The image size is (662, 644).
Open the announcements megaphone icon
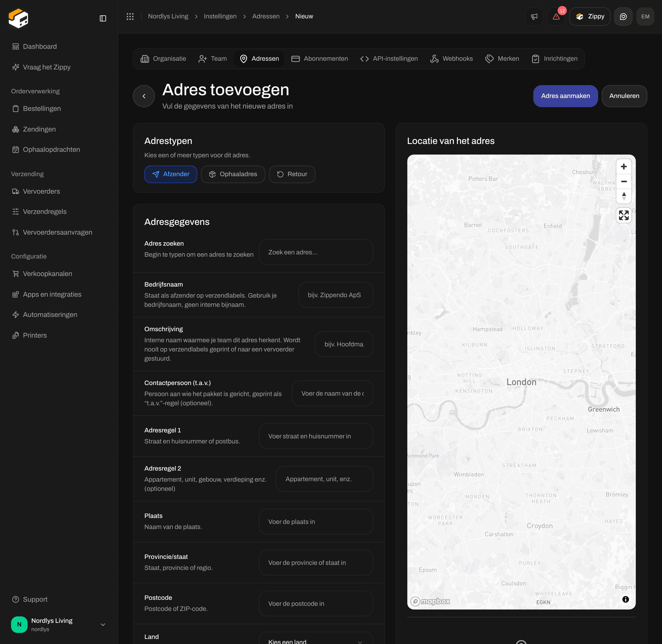point(534,17)
